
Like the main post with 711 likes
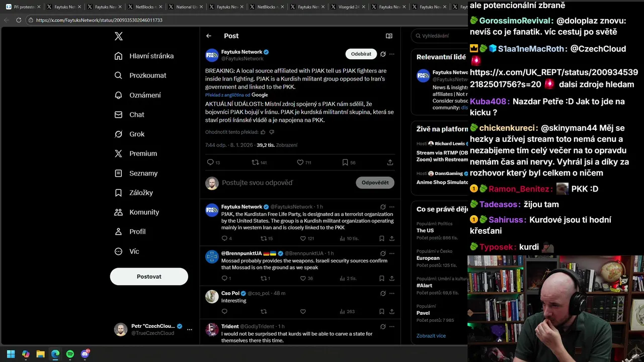tap(304, 162)
